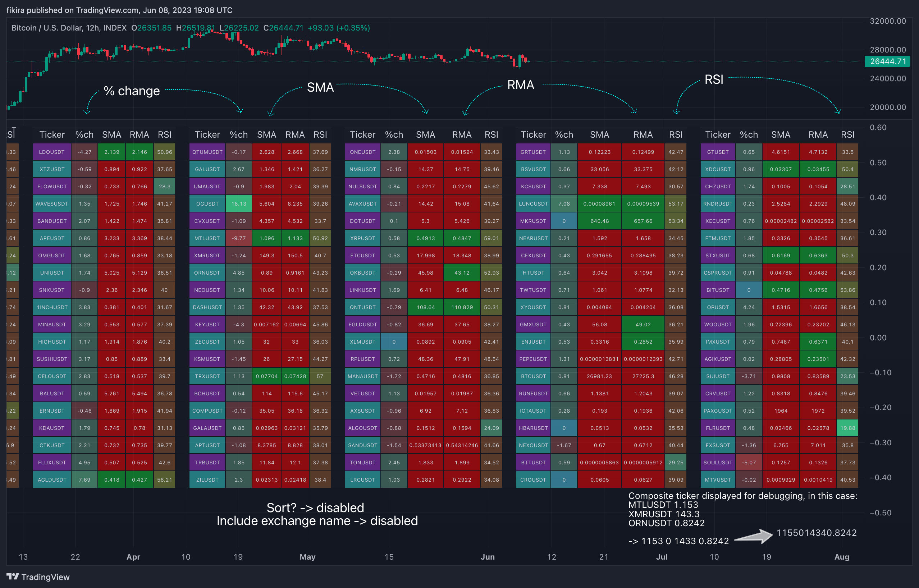Viewport: 919px width, 588px height.
Task: Click the large '% change' annotation label
Action: click(x=132, y=91)
